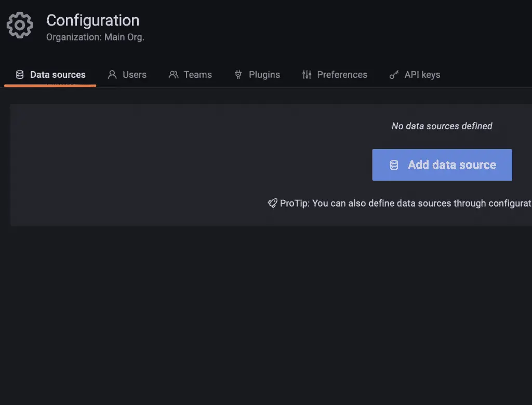Viewport: 532px width, 405px height.
Task: Click the database icon inside Add data source button
Action: tap(394, 165)
